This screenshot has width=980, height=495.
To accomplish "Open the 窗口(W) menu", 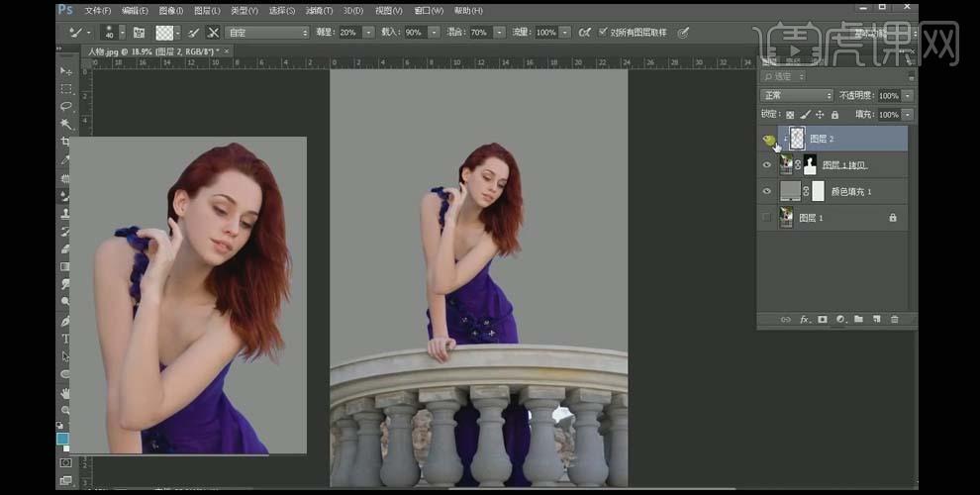I will (429, 11).
